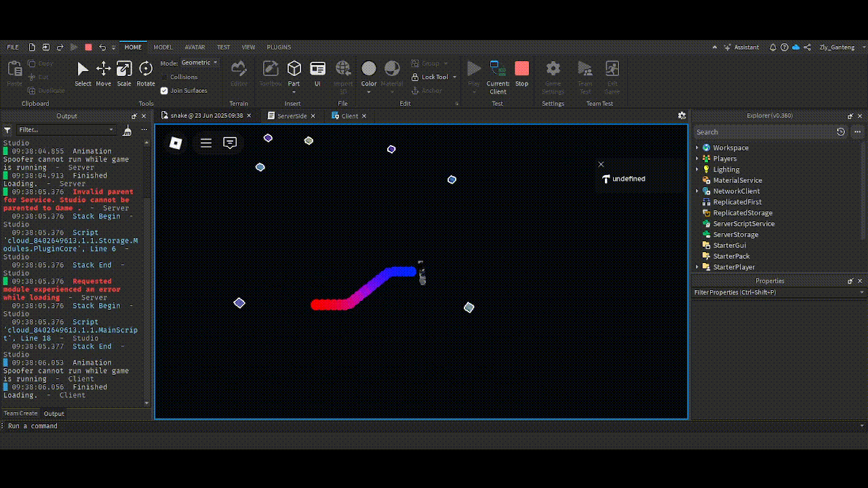The height and width of the screenshot is (488, 868).
Task: Click the Explorer search history icon
Action: click(x=841, y=132)
